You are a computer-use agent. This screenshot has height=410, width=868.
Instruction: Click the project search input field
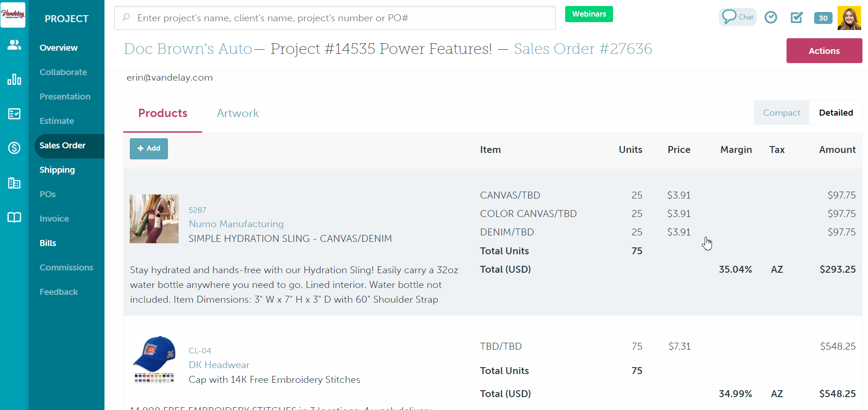click(x=335, y=18)
